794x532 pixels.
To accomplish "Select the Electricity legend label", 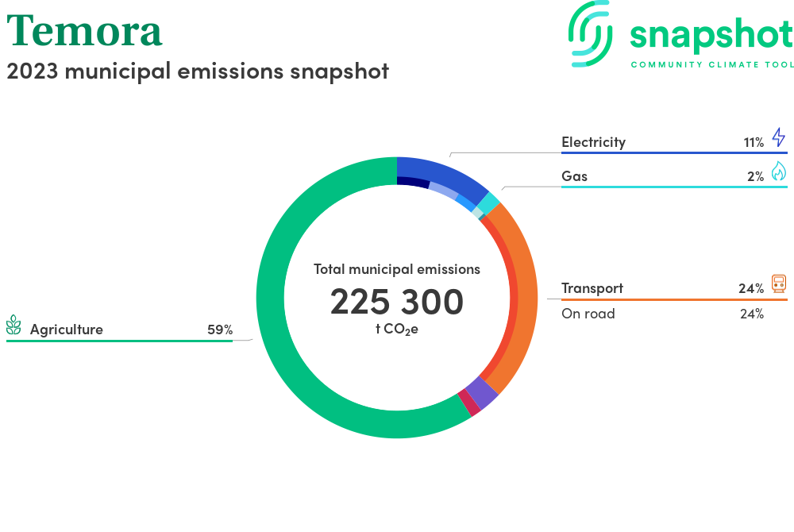I will 593,142.
